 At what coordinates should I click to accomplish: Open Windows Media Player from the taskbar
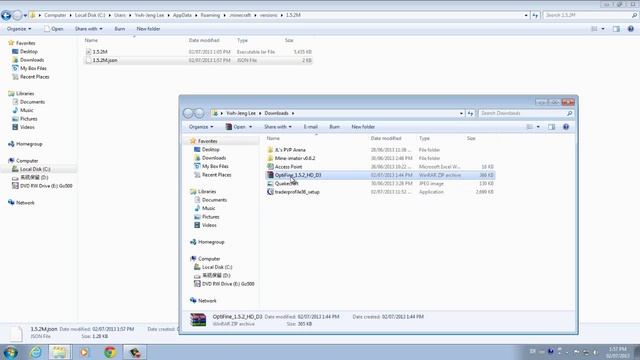pos(84,352)
